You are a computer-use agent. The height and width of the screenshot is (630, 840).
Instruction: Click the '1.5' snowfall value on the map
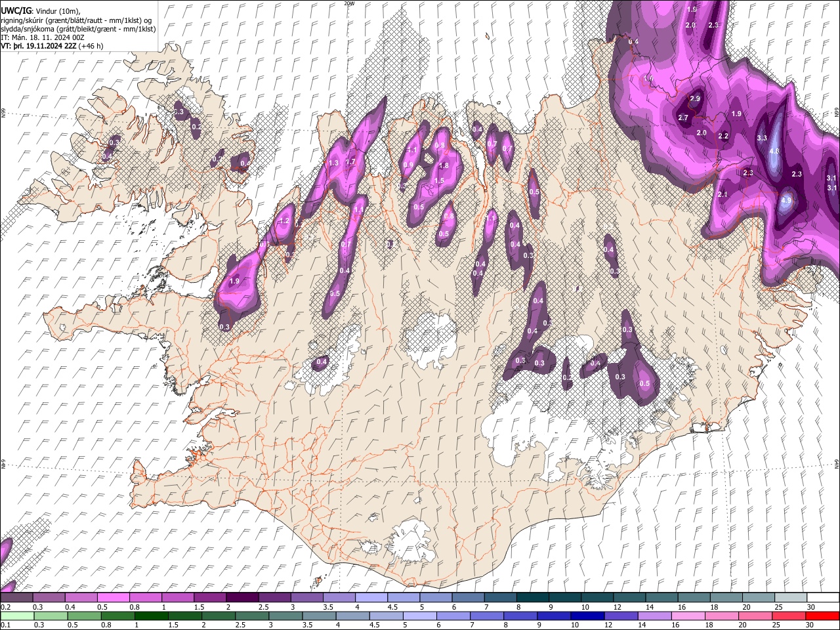tap(440, 181)
